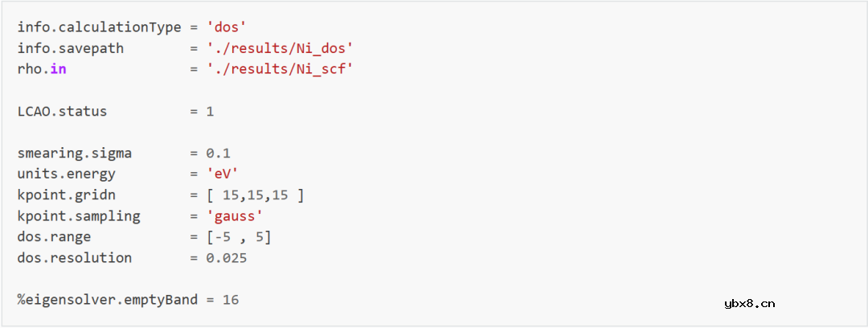The image size is (868, 328).
Task: Click the smearing.sigma parameter name
Action: click(75, 153)
